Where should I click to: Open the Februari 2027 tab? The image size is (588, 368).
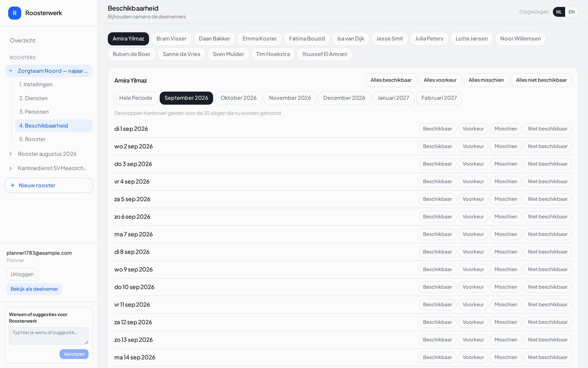coord(439,98)
